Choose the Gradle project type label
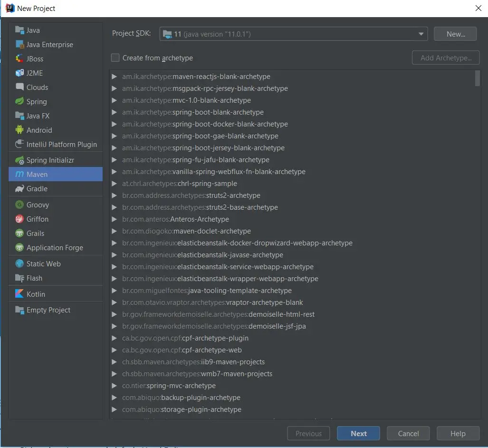The height and width of the screenshot is (448, 488). pos(37,188)
